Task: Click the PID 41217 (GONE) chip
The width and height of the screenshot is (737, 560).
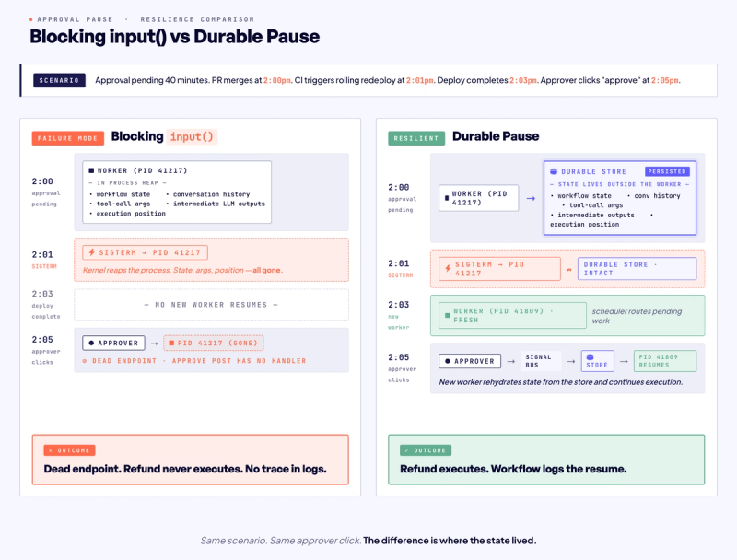Action: (x=214, y=344)
